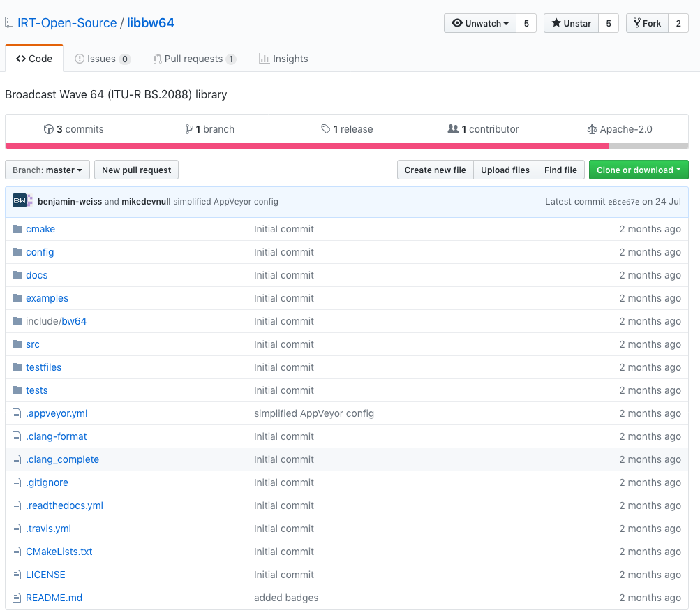Image resolution: width=700 pixels, height=613 pixels.
Task: Click the .clang-format file icon
Action: [x=17, y=436]
